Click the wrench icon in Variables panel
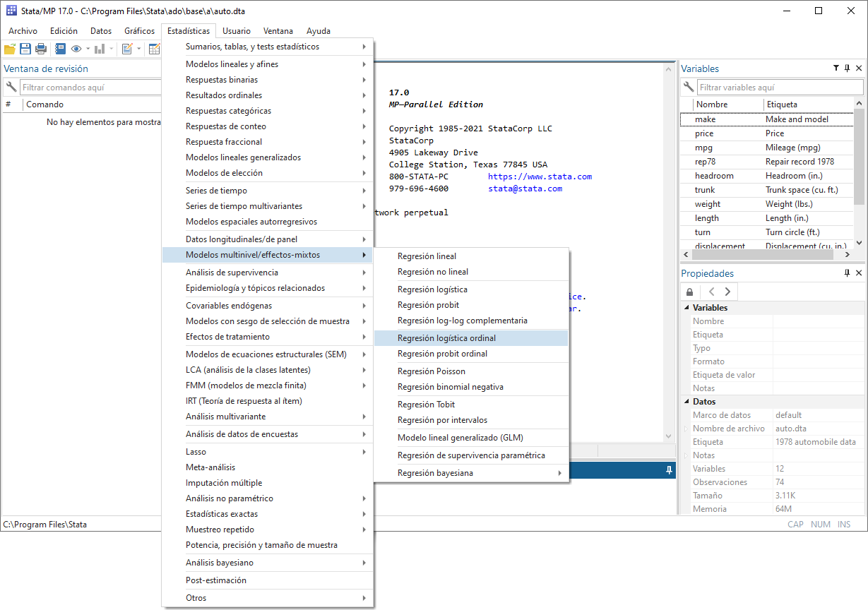 point(688,88)
